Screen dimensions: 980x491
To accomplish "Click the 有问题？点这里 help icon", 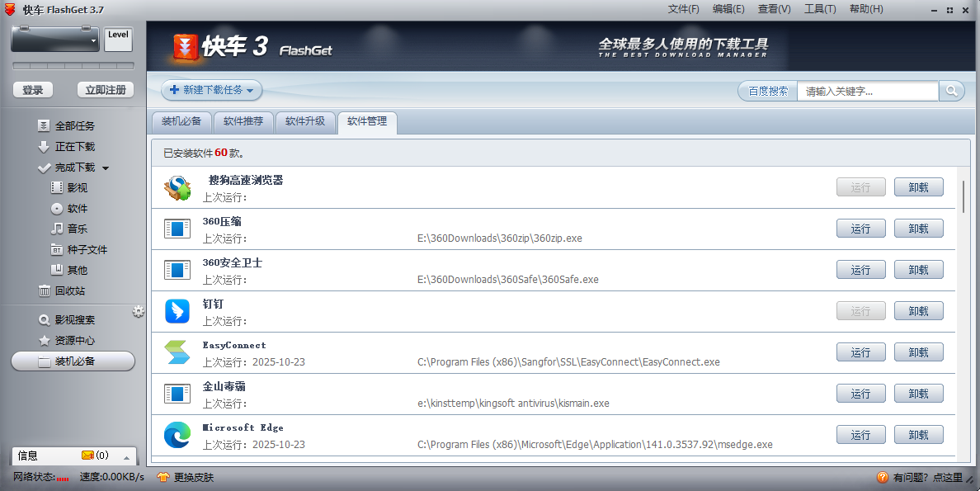I will 883,477.
